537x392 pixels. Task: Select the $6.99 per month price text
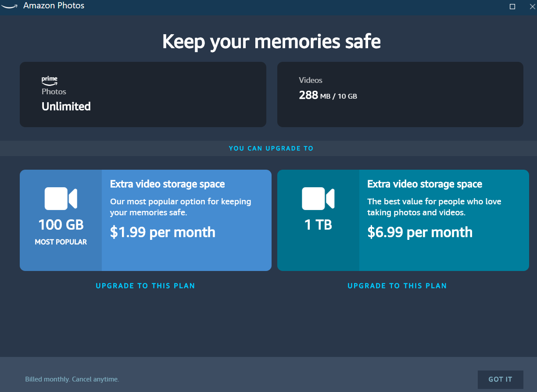coord(420,232)
